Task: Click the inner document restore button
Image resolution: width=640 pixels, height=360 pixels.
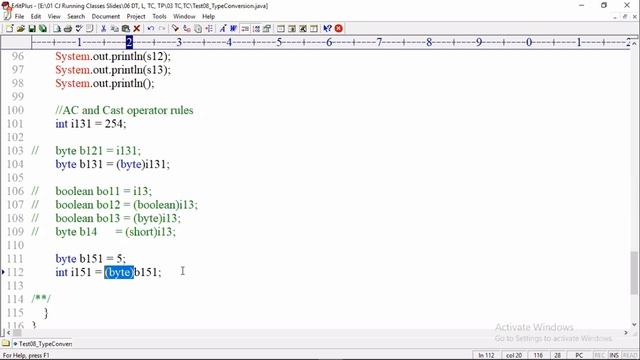Action: (625, 17)
